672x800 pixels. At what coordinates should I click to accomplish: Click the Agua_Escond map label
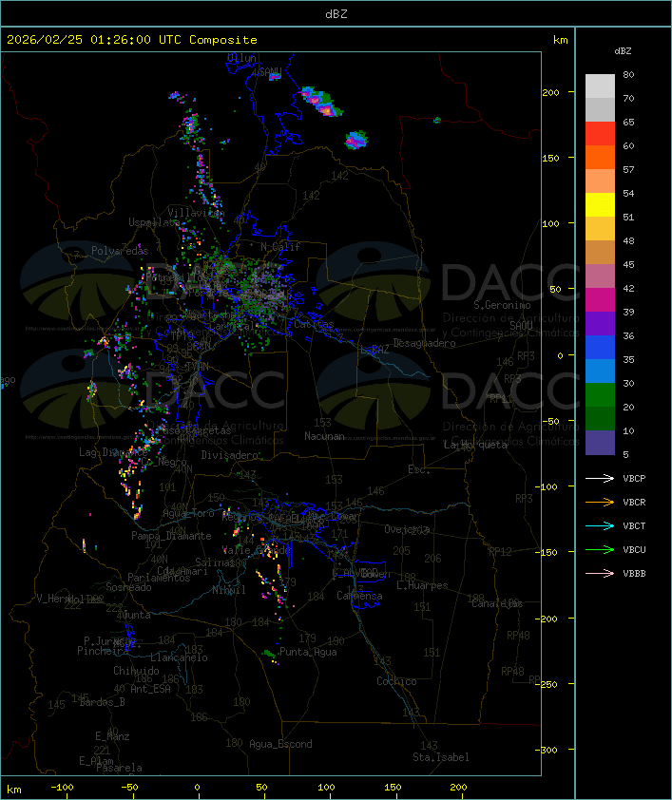[x=280, y=744]
